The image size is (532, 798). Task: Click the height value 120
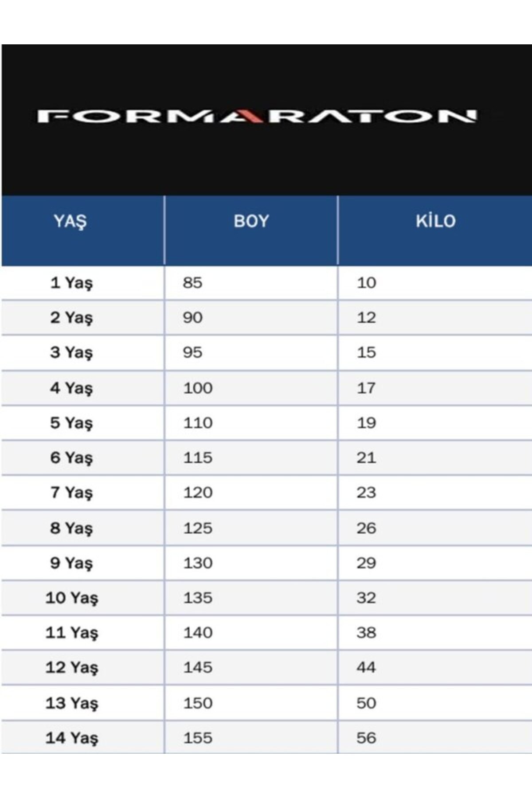coord(198,493)
